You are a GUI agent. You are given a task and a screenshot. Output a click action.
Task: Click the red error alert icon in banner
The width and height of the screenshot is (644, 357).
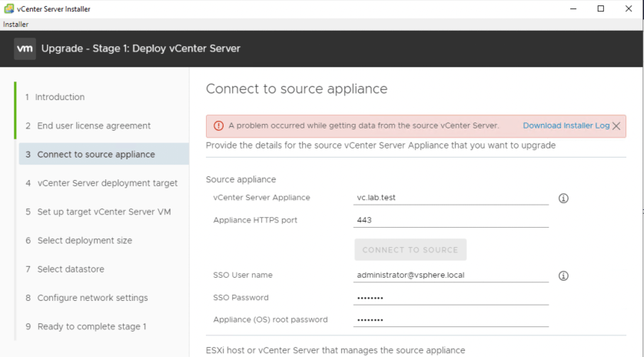[x=218, y=126]
